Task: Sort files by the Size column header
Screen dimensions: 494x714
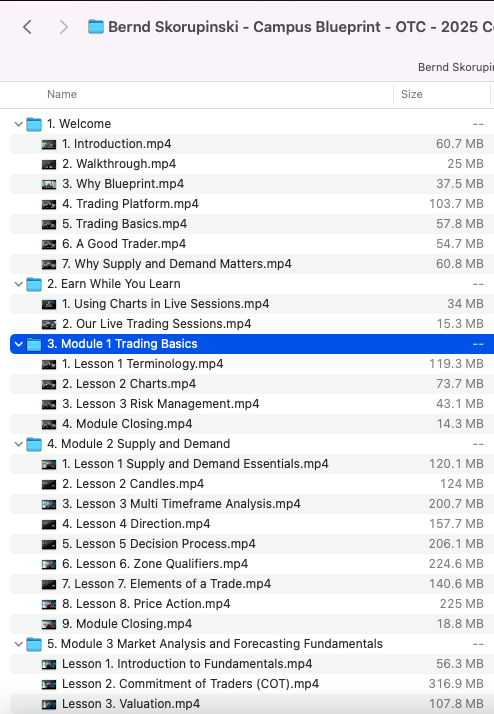Action: [x=412, y=94]
